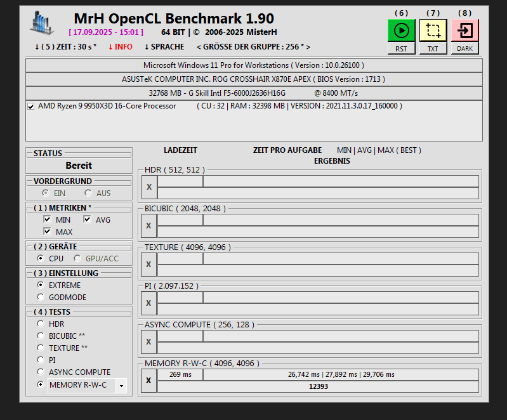Click the date stamp 17.09.2025 - 15:01
Image resolution: width=507 pixels, height=420 pixels.
click(x=106, y=32)
